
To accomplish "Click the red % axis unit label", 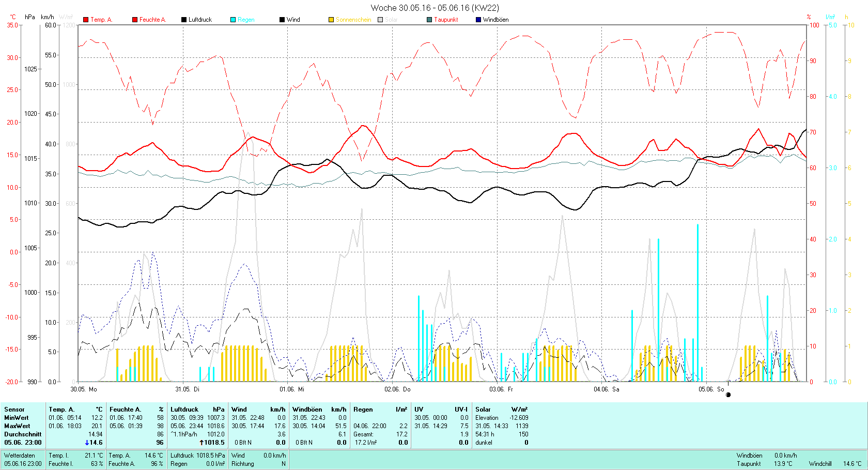I will pyautogui.click(x=809, y=17).
